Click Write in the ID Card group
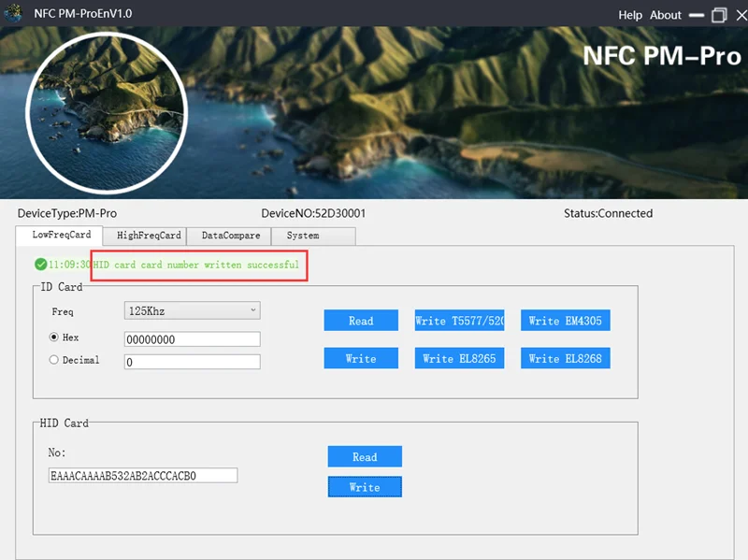Screen dimensions: 748x560 tap(361, 358)
